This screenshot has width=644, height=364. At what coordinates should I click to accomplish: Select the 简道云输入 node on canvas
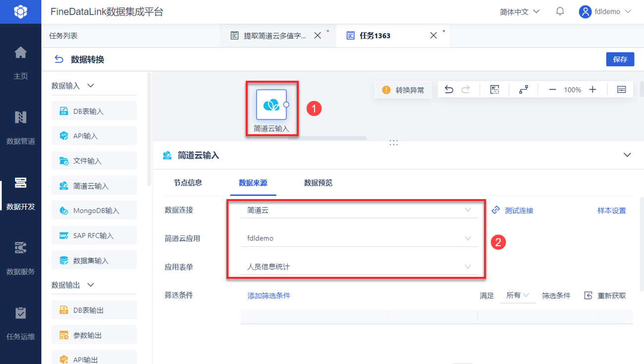pos(271,105)
